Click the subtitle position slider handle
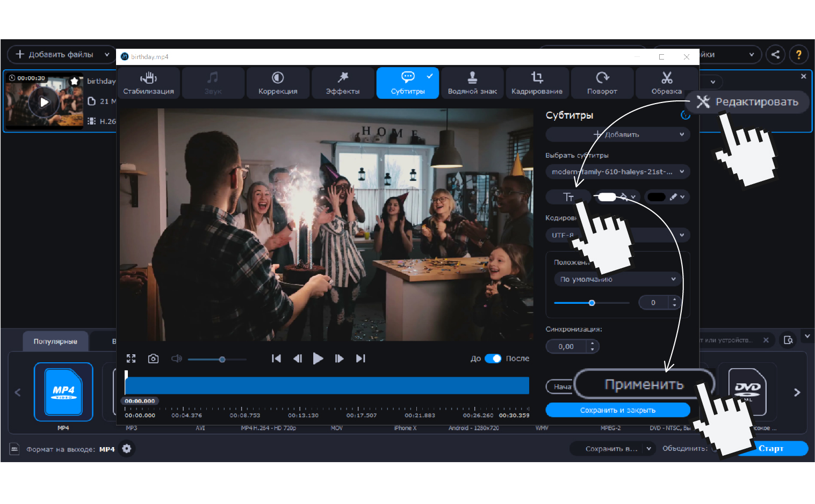Viewport: 815px width, 504px height. pyautogui.click(x=592, y=303)
